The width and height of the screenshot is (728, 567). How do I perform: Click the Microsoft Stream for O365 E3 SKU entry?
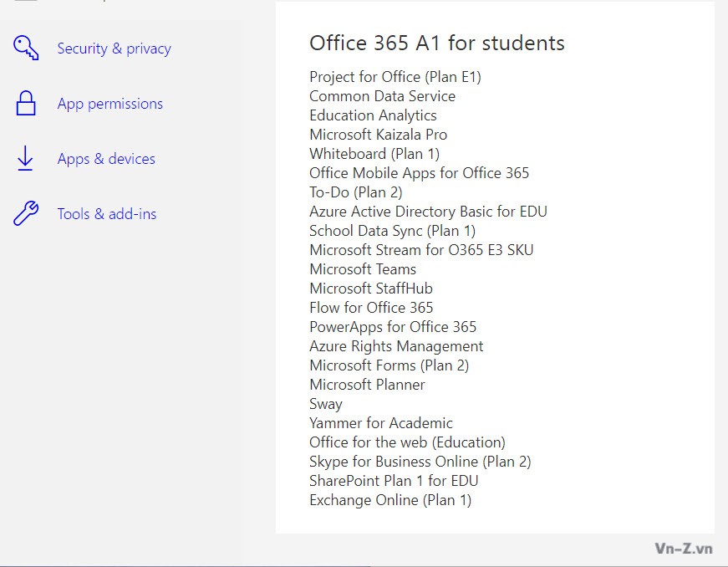pos(421,250)
